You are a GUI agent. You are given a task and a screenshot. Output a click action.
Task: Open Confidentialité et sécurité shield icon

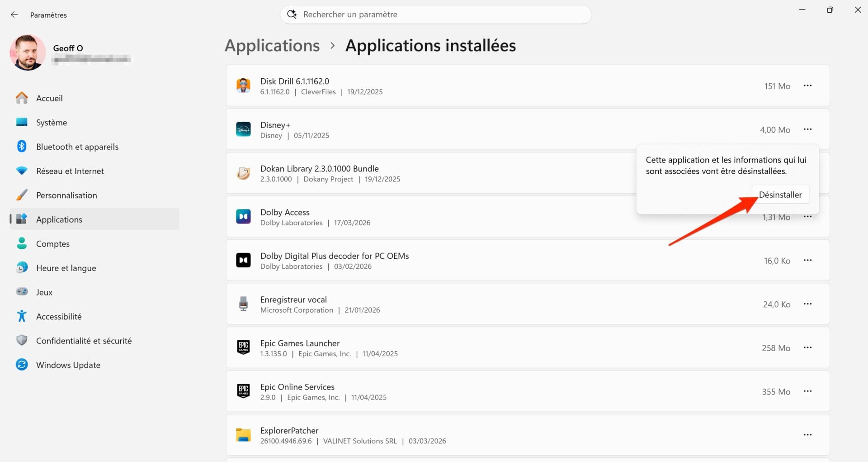pos(21,340)
